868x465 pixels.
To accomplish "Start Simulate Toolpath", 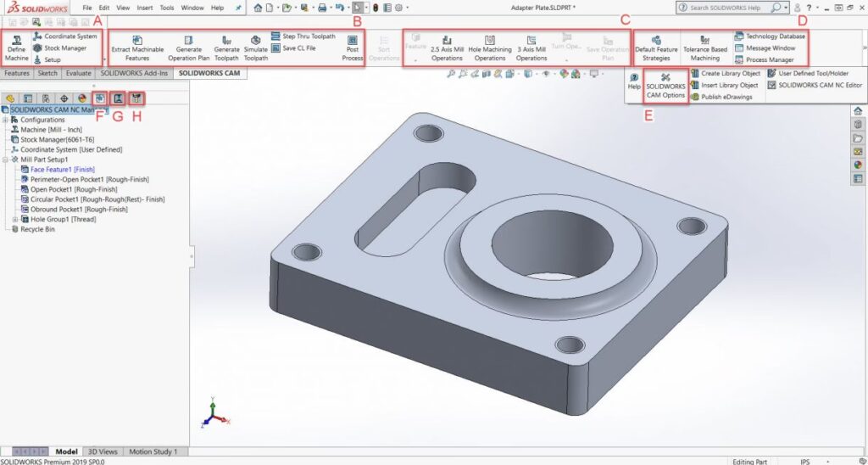I will pyautogui.click(x=256, y=49).
